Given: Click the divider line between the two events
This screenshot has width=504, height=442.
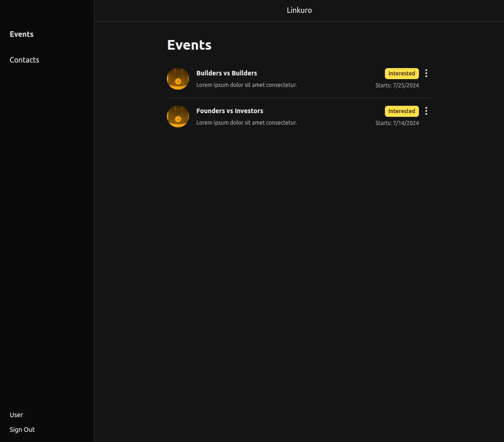Looking at the screenshot, I should tap(299, 98).
